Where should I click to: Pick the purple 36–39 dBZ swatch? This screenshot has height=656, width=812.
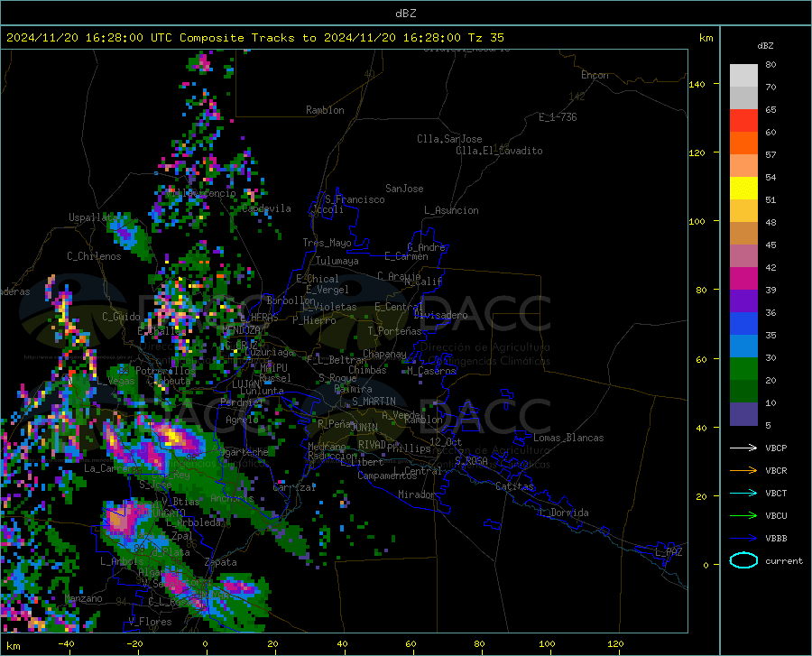(743, 301)
